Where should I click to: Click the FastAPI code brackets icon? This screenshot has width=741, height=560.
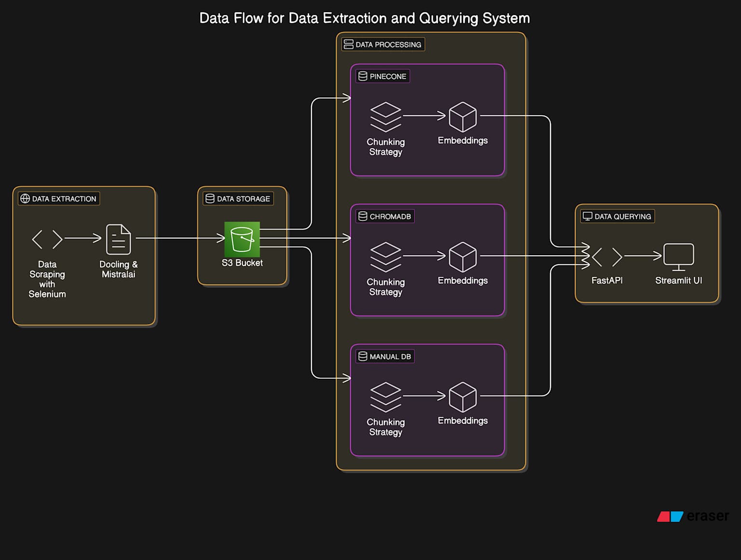606,257
